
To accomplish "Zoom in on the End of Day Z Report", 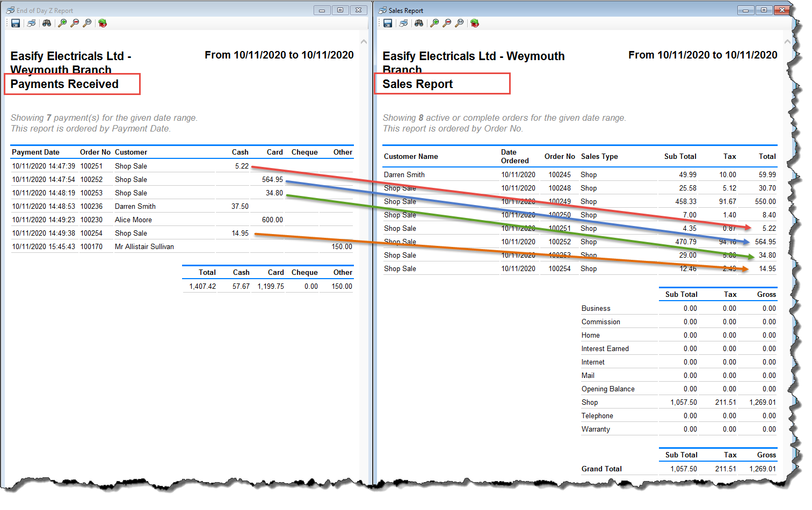I will pos(62,23).
